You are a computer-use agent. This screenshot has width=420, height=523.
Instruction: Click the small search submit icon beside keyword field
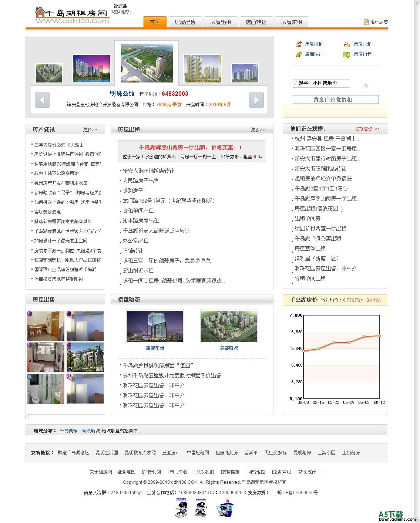[366, 85]
